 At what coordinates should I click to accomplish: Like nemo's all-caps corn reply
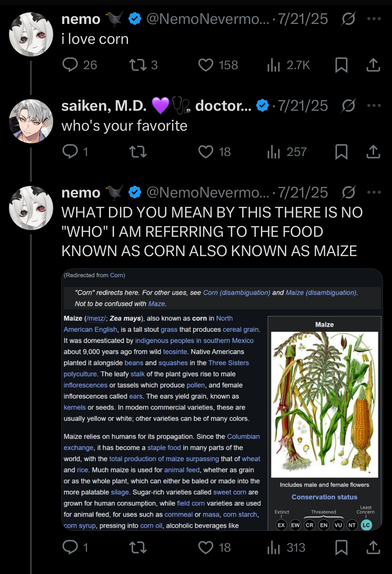pyautogui.click(x=205, y=547)
